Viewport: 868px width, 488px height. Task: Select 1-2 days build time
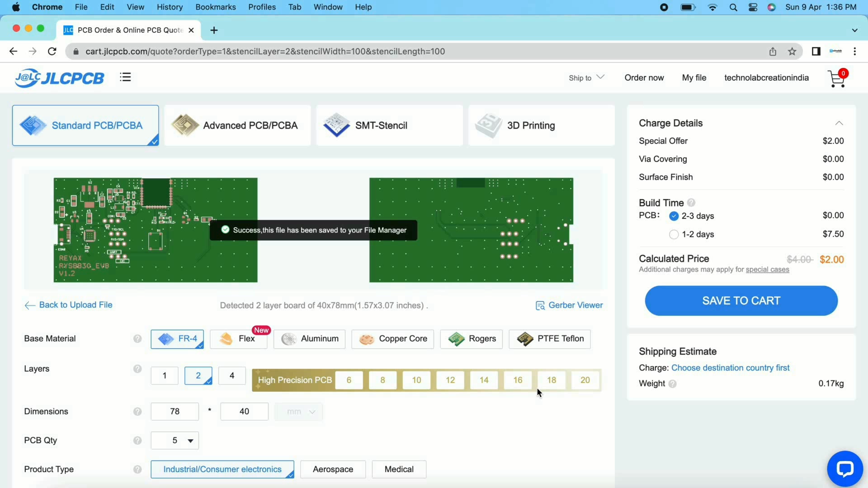pyautogui.click(x=674, y=235)
